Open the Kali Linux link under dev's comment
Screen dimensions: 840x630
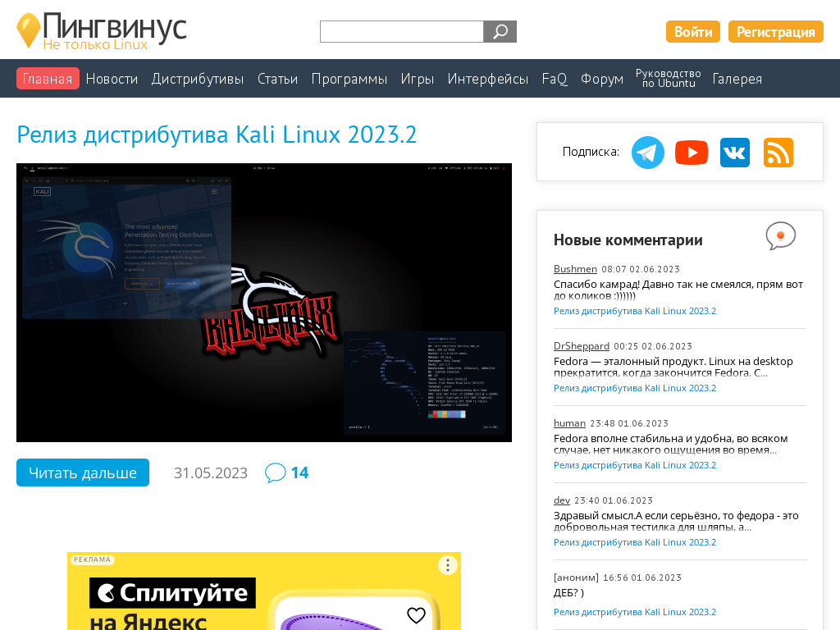[635, 543]
